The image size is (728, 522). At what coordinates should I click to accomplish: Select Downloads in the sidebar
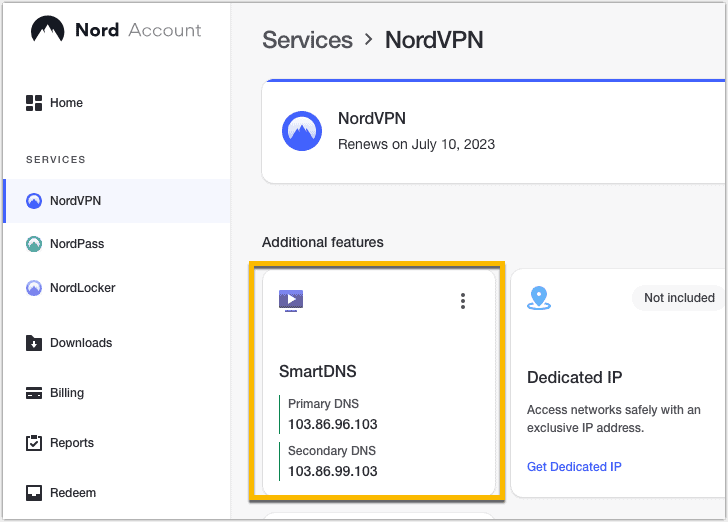coord(81,343)
